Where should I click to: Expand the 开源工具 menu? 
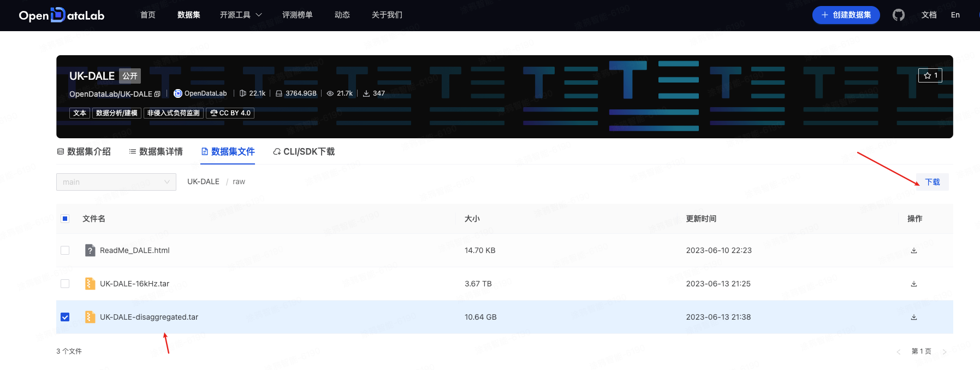241,15
